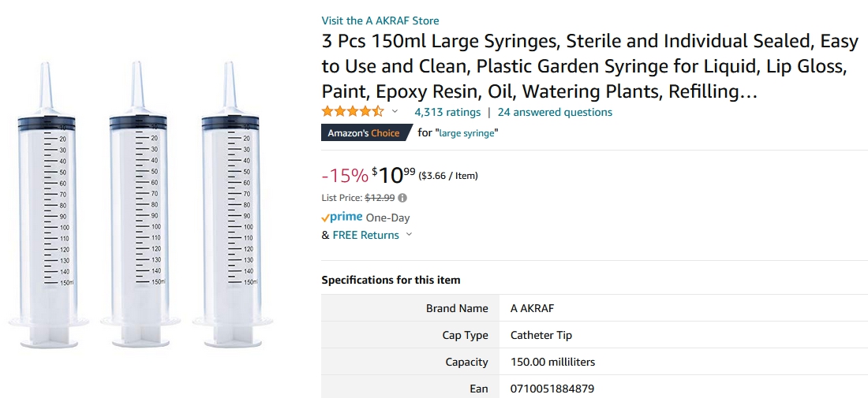View the 24 answered questions link

click(555, 112)
